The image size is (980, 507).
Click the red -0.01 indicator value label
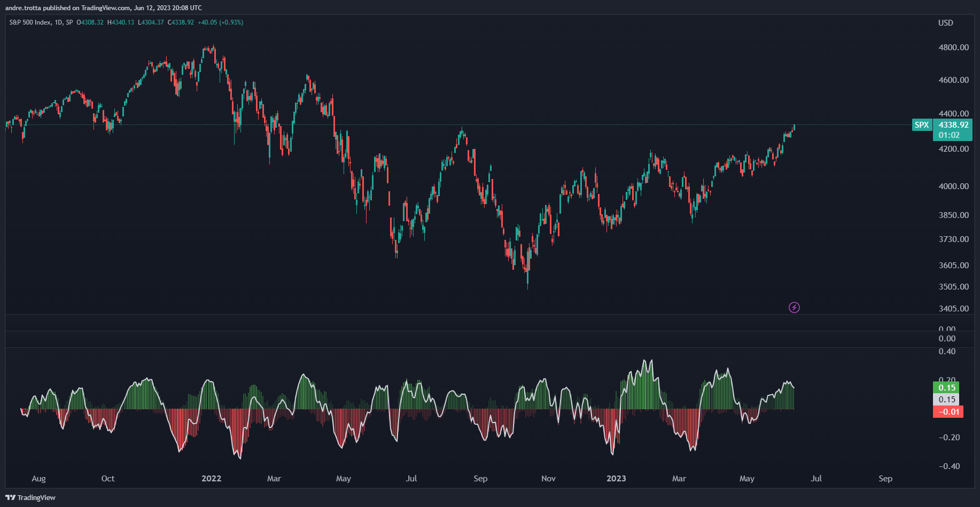(x=948, y=411)
